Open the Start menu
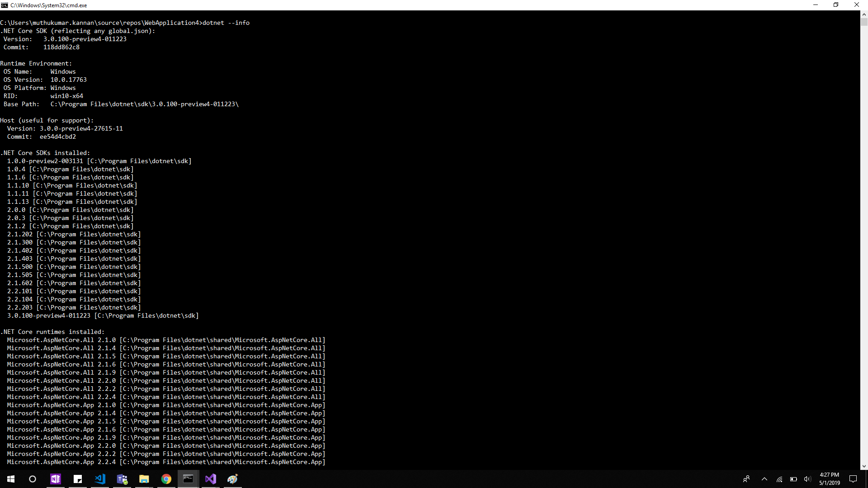Image resolution: width=868 pixels, height=488 pixels. pyautogui.click(x=10, y=479)
